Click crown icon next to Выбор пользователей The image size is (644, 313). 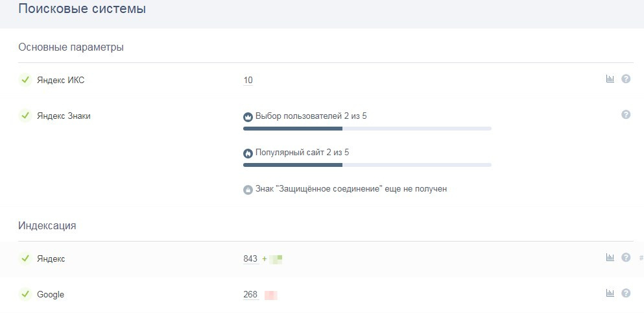tap(248, 118)
